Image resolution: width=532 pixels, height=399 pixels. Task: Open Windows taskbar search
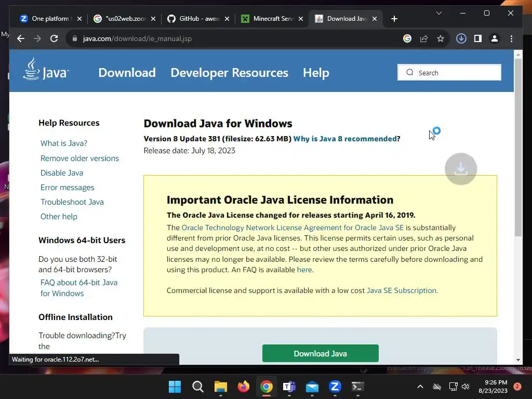tap(198, 387)
